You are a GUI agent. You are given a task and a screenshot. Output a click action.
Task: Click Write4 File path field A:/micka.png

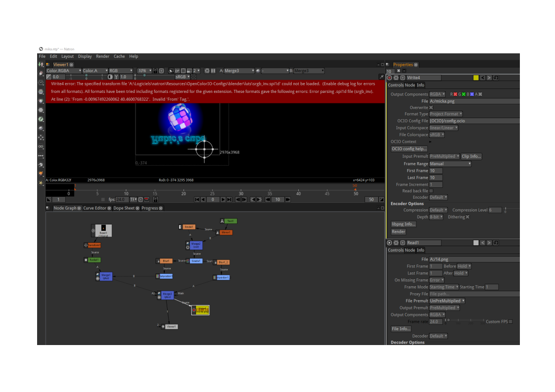pyautogui.click(x=474, y=101)
